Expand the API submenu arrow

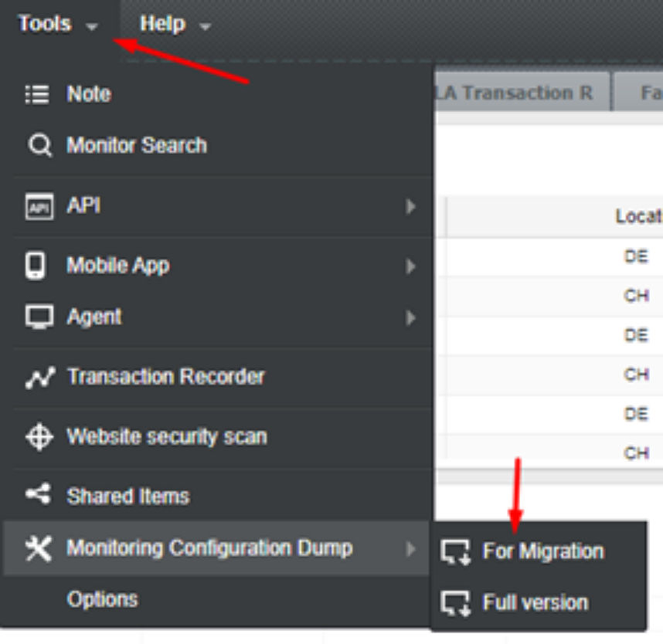click(410, 207)
